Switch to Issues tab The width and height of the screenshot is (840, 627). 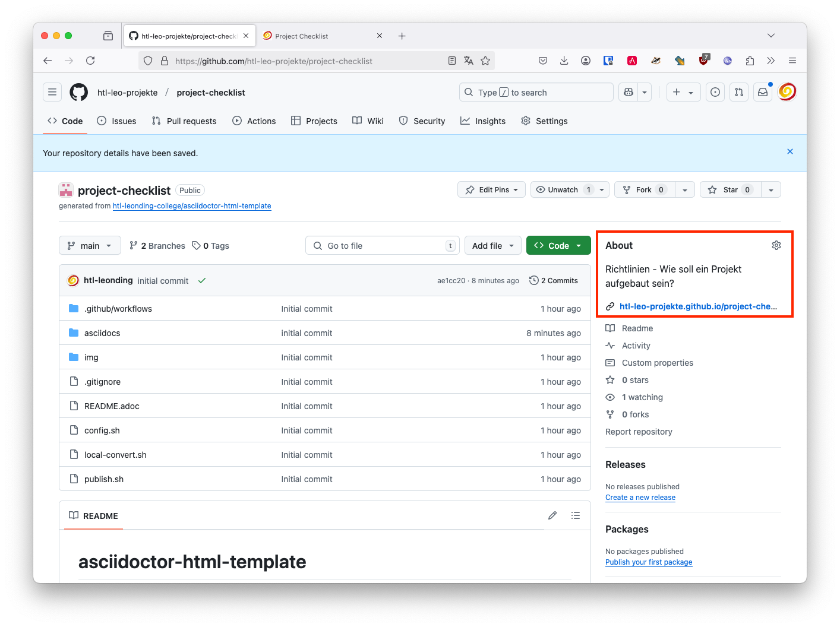(x=116, y=121)
